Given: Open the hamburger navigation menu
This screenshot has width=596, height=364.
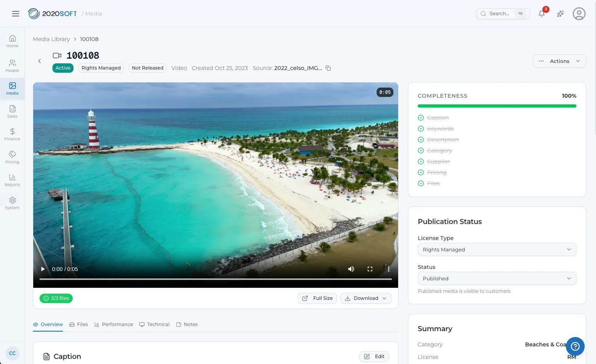Looking at the screenshot, I should (x=16, y=14).
